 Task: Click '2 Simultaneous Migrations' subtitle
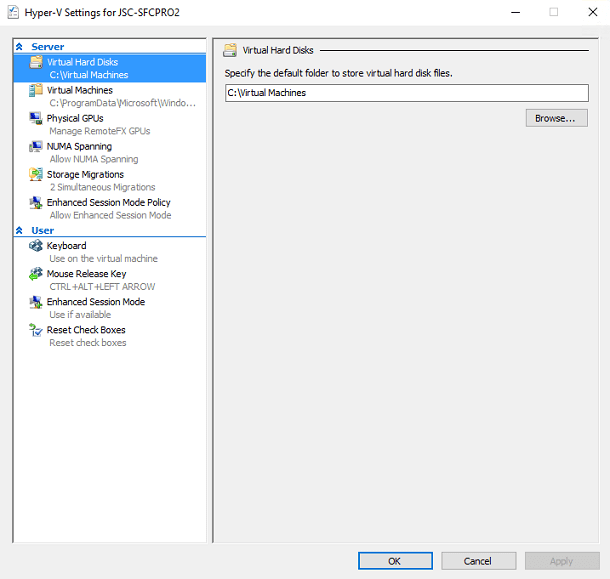click(102, 187)
